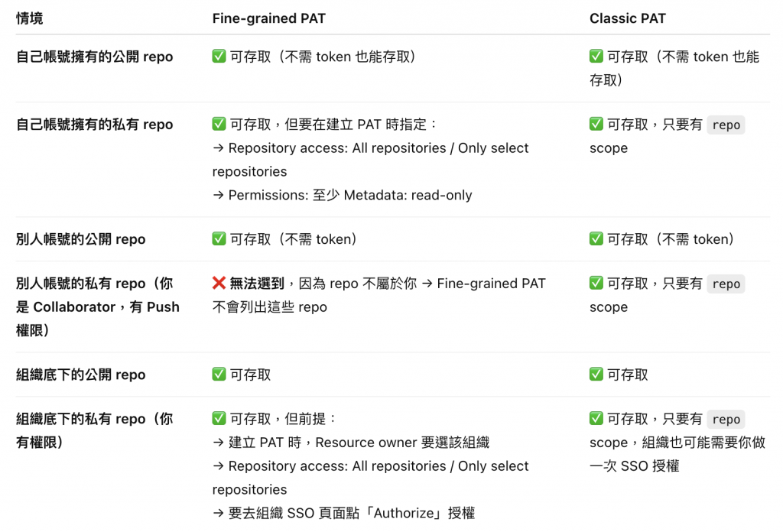Click the Permissions: 至少 Metadata: read-only line

click(342, 195)
